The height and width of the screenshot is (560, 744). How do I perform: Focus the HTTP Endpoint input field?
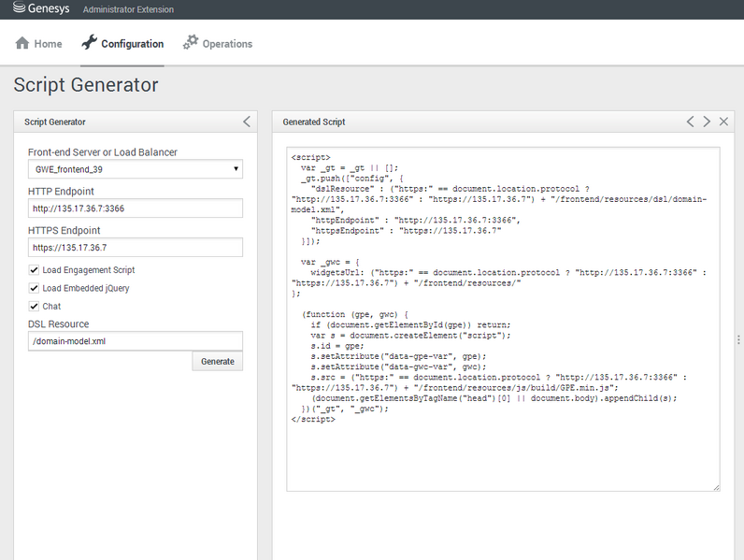pyautogui.click(x=136, y=208)
